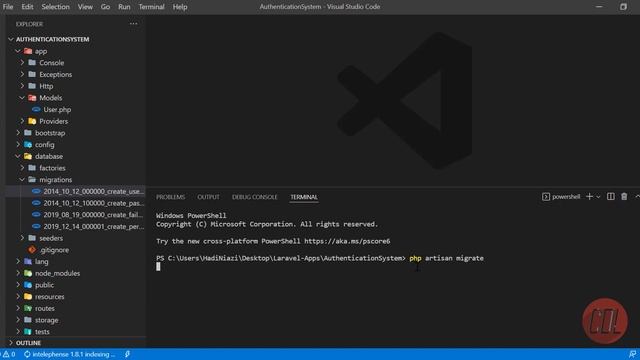Open the .gitignore file
The height and width of the screenshot is (360, 640).
coord(54,250)
